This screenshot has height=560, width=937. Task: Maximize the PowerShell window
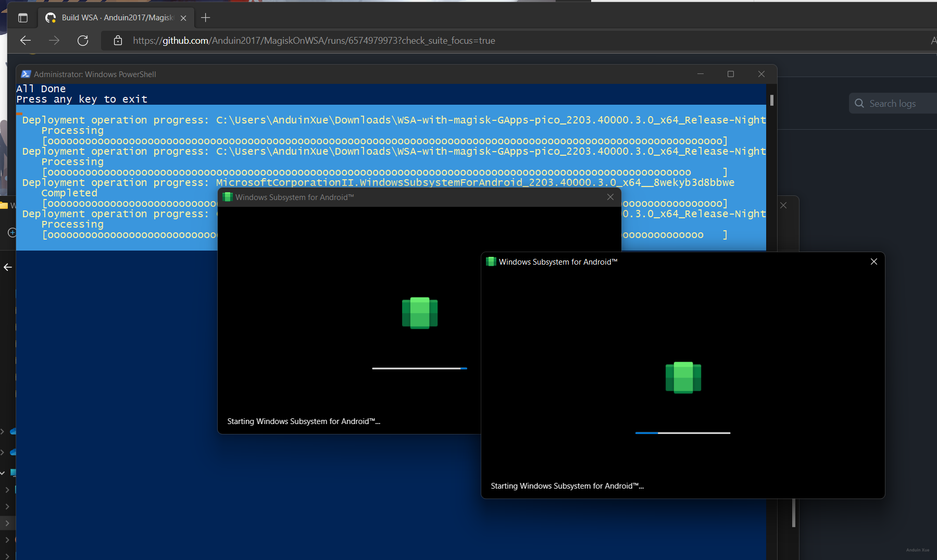(x=731, y=74)
